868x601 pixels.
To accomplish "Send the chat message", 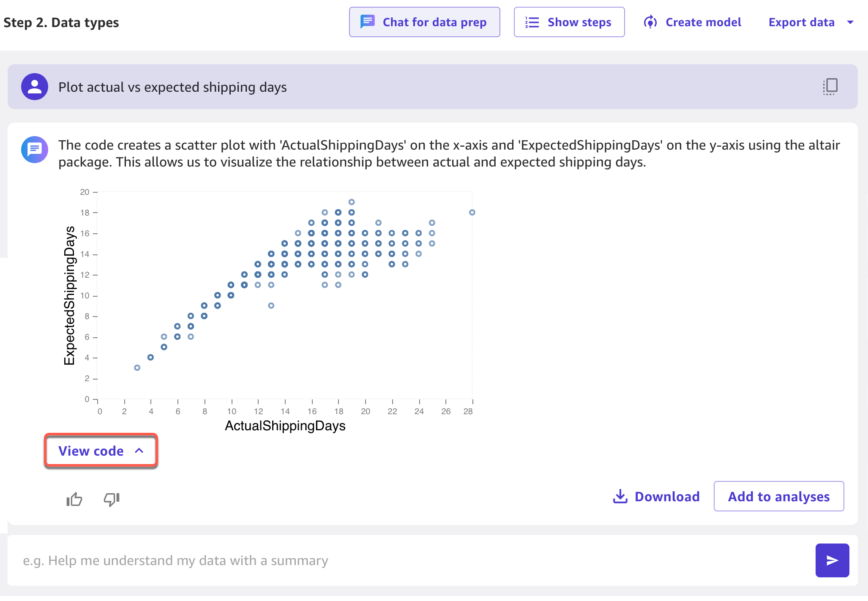I will [832, 560].
